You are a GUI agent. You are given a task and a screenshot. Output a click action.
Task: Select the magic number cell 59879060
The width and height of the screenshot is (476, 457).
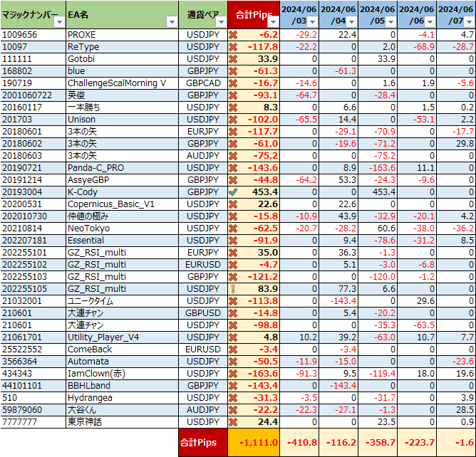(x=33, y=410)
